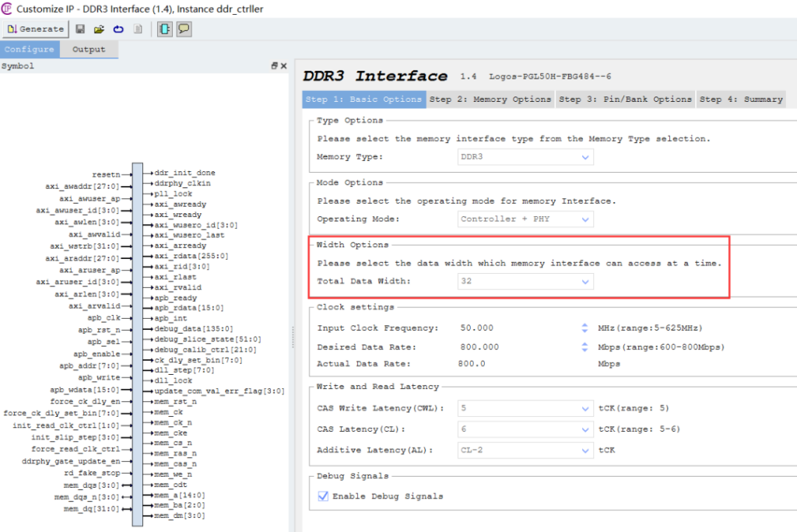Open Step 2: Memory Options tab
The height and width of the screenshot is (532, 797).
click(490, 100)
